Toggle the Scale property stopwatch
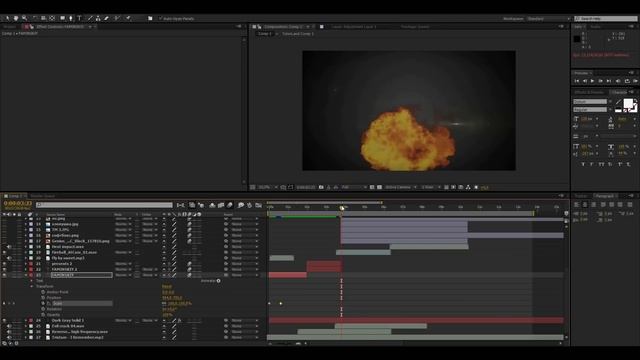The image size is (640, 360). pos(43,303)
